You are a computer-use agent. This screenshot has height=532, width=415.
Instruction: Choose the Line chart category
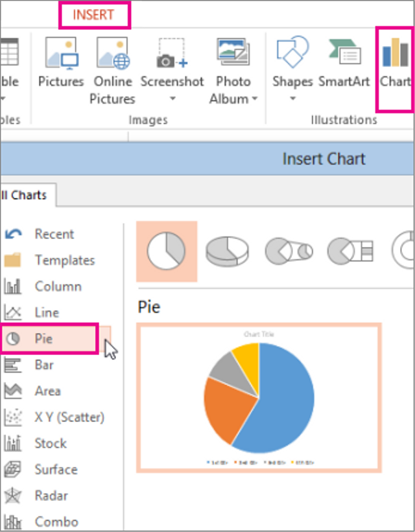47,312
